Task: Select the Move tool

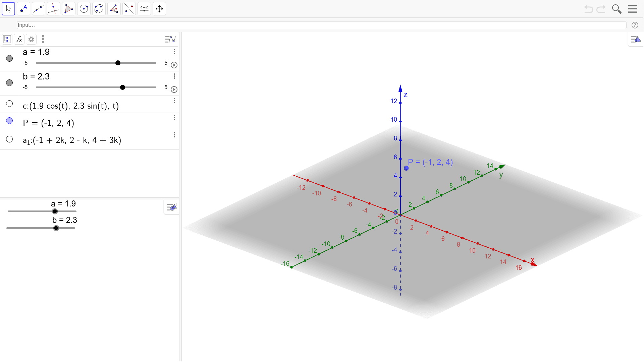Action: [8, 9]
